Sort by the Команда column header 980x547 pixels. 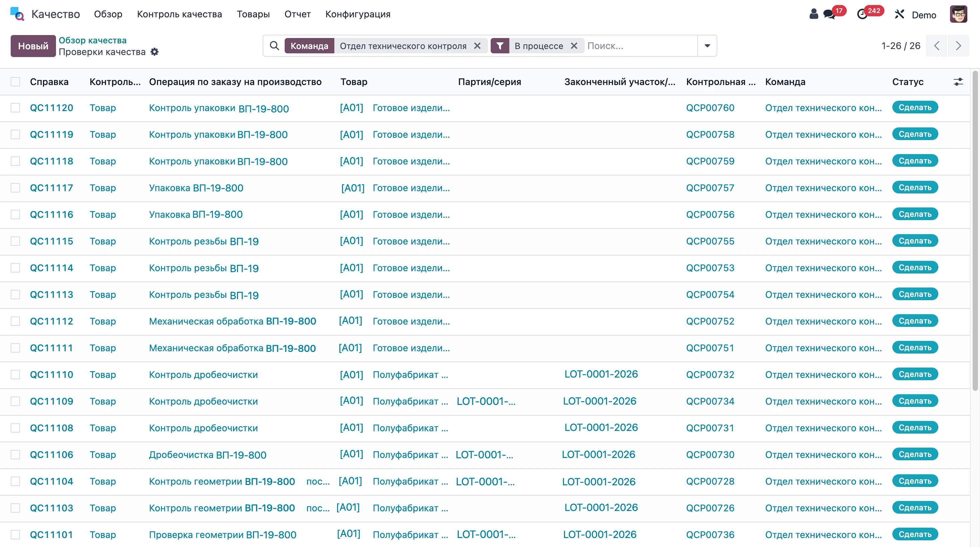tap(785, 82)
